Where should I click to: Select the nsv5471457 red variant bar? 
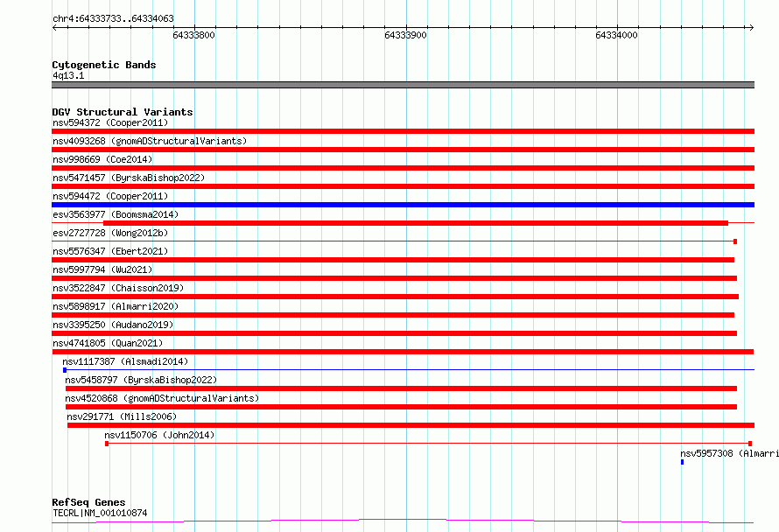coord(403,186)
